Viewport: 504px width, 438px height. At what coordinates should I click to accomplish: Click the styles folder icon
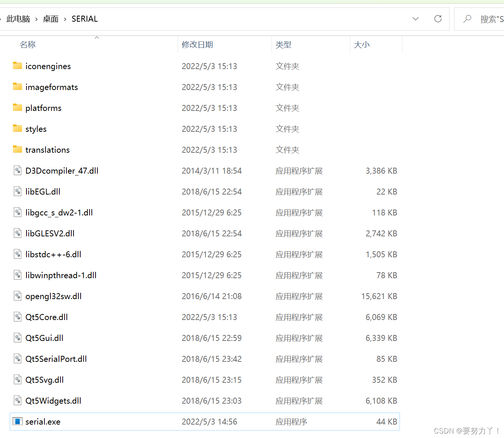[x=17, y=128]
